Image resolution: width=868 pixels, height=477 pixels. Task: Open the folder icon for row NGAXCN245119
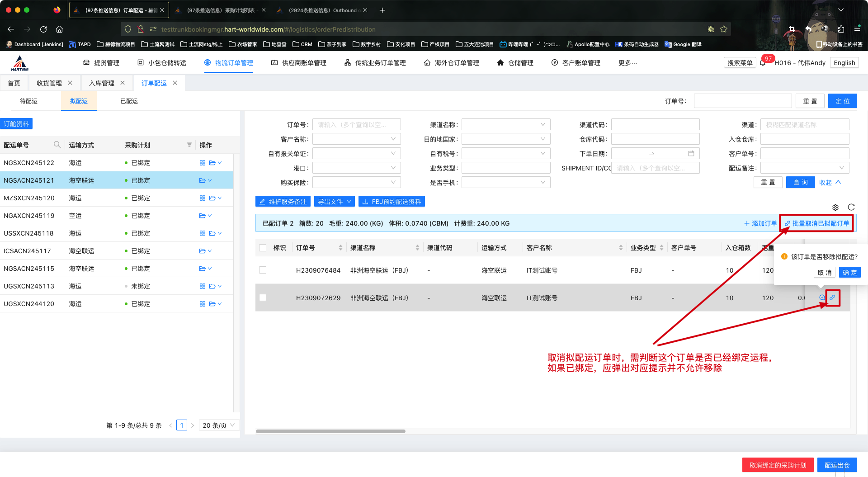(x=203, y=216)
